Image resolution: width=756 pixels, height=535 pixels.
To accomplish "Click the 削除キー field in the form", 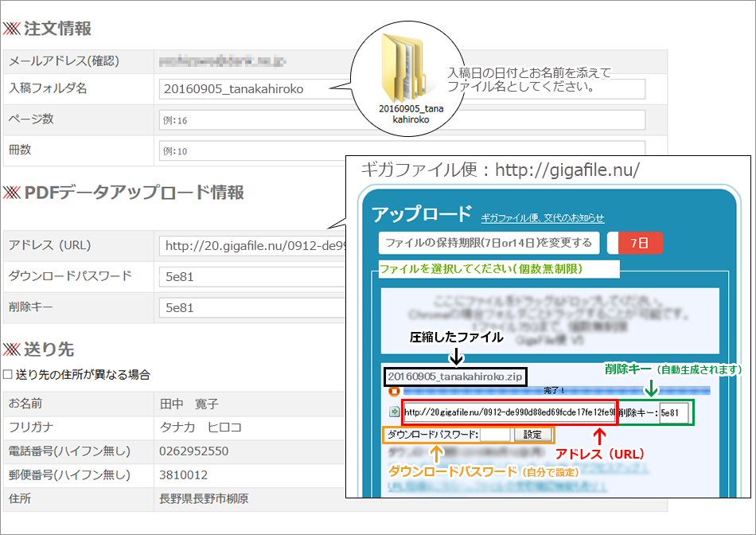I will 252,308.
